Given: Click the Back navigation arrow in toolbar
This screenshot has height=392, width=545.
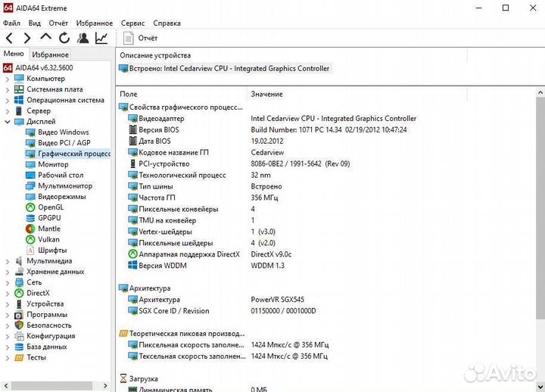Looking at the screenshot, I should click(x=9, y=38).
